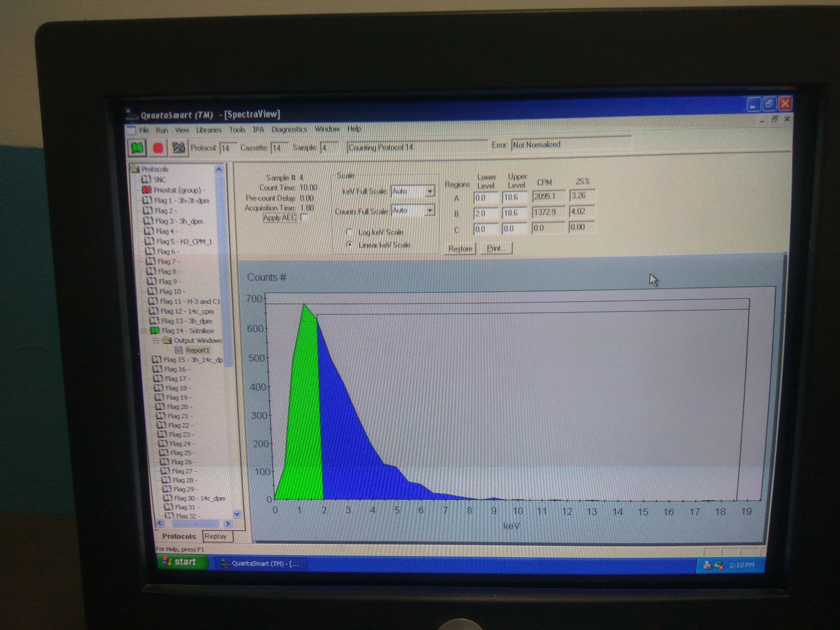The image size is (840, 630).
Task: Select the Log keV Scale radio button
Action: (x=349, y=232)
